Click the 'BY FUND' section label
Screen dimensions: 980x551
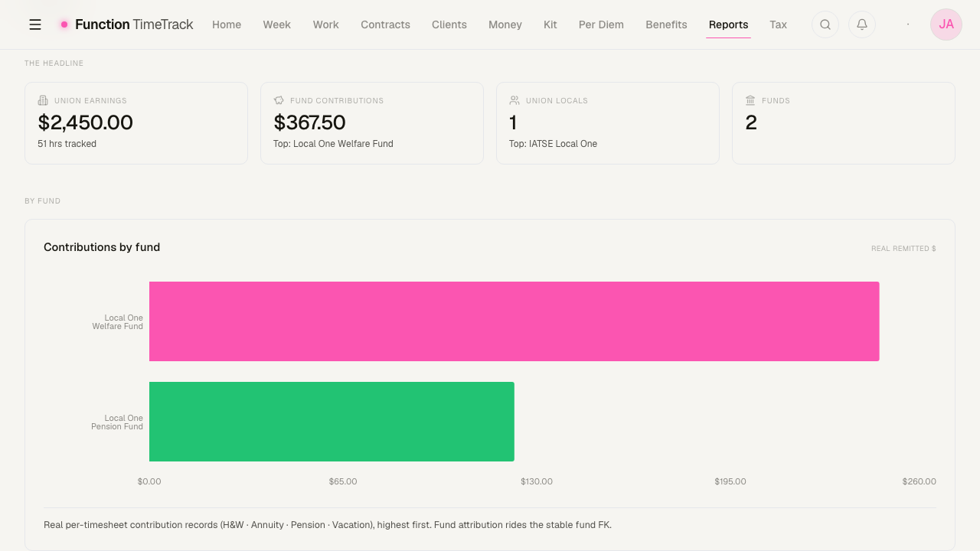coord(43,201)
